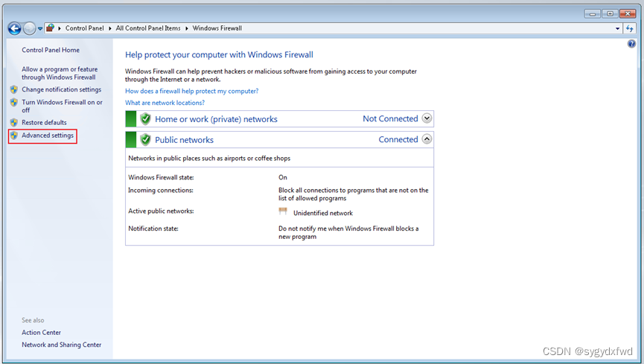Click the page title Help protect your computer
644x364 pixels.
coord(219,54)
